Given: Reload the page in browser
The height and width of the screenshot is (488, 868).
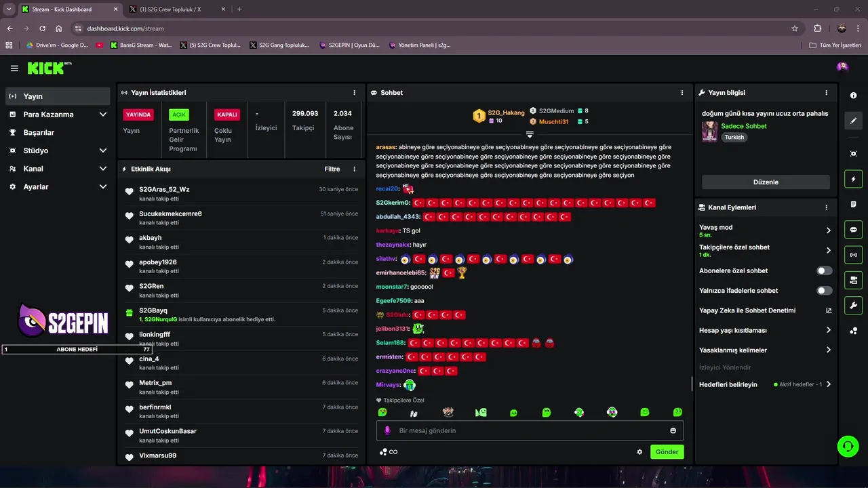Looking at the screenshot, I should [42, 28].
